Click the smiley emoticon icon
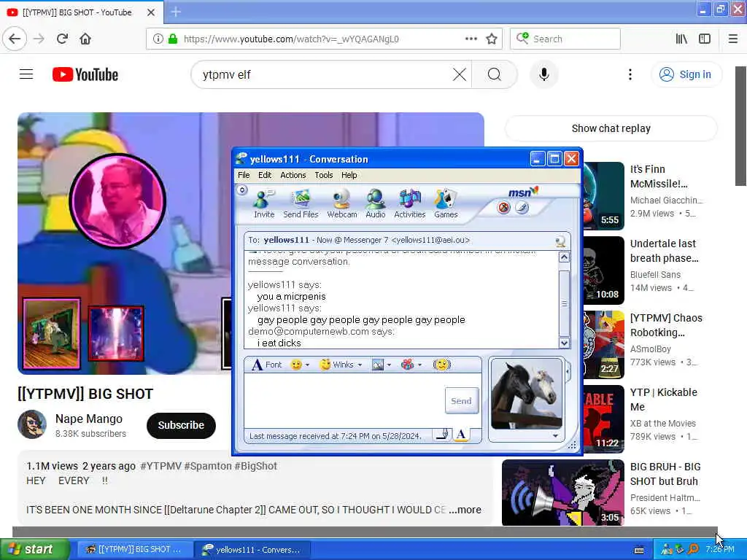 296,365
